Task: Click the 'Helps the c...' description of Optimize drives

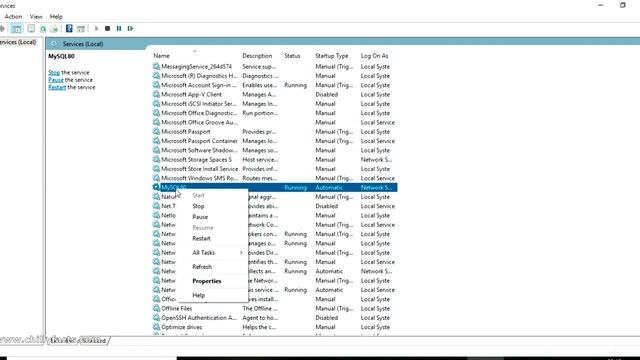Action: point(259,327)
